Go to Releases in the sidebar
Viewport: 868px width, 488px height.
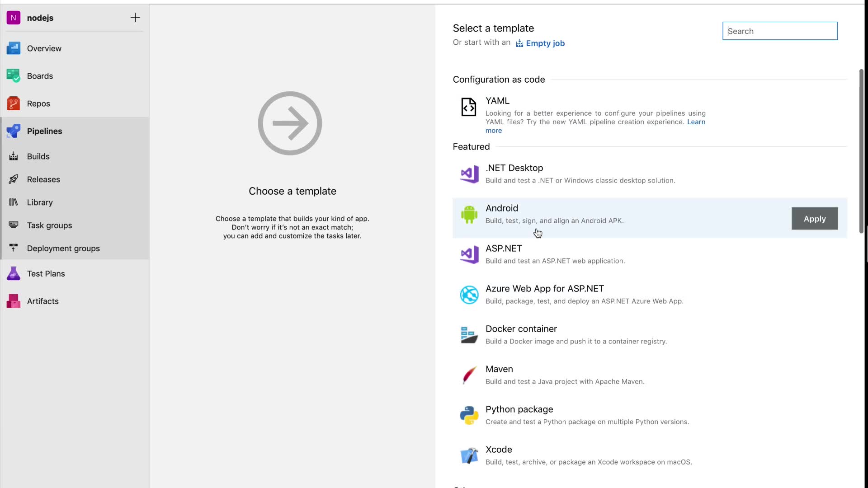tap(43, 179)
